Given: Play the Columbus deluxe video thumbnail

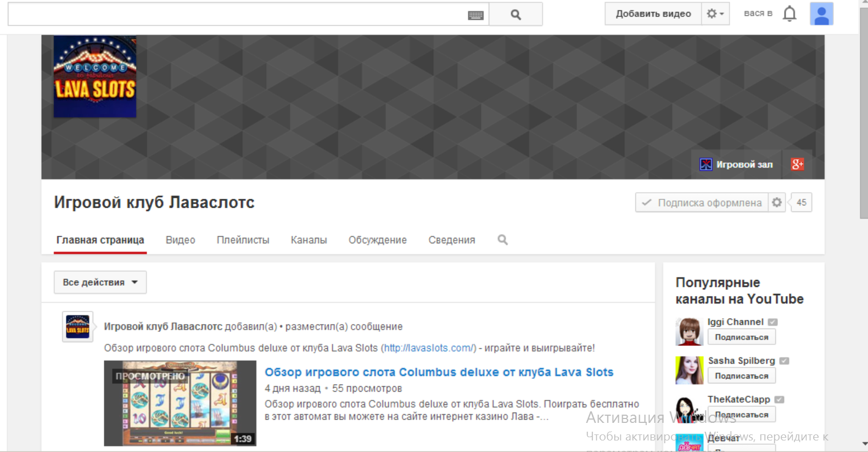Looking at the screenshot, I should tap(180, 403).
